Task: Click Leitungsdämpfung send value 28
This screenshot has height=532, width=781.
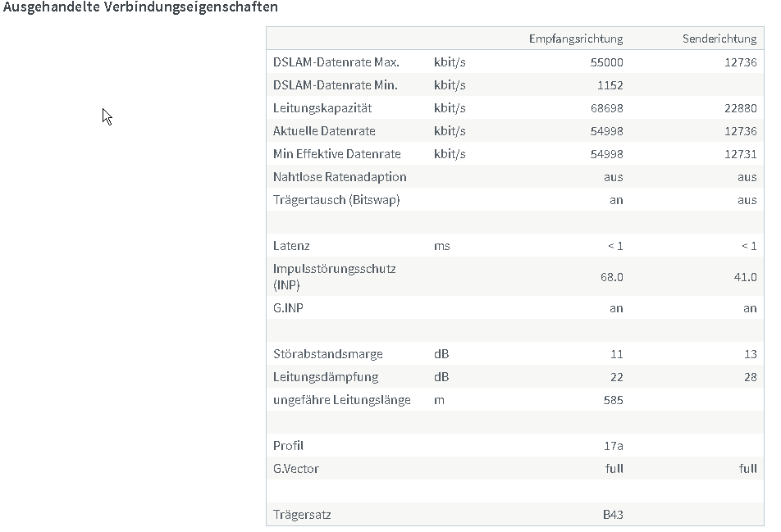Action: point(751,377)
